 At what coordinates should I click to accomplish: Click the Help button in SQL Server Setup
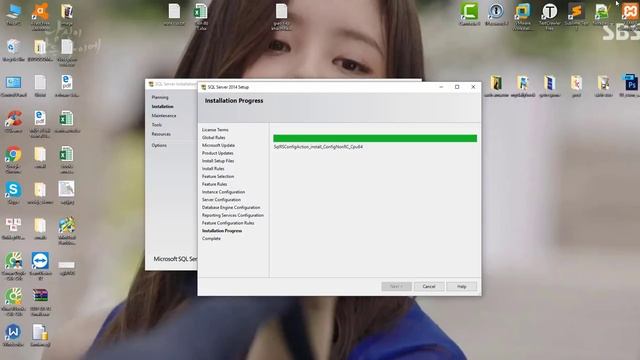tap(462, 287)
